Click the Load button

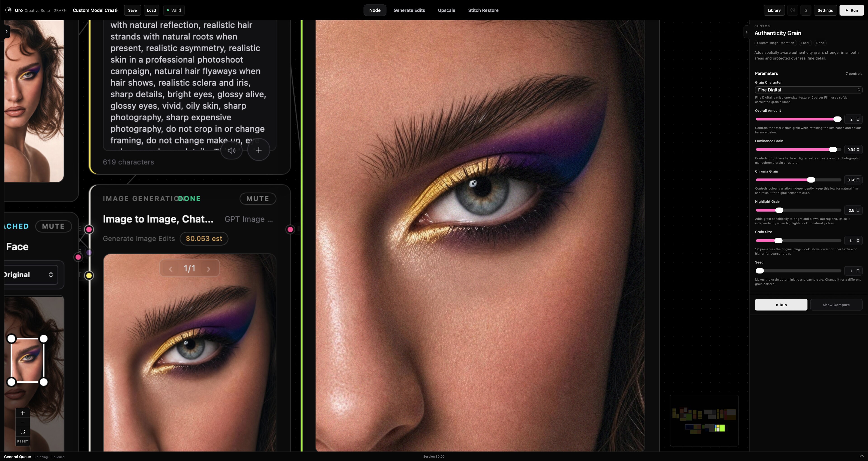point(151,10)
